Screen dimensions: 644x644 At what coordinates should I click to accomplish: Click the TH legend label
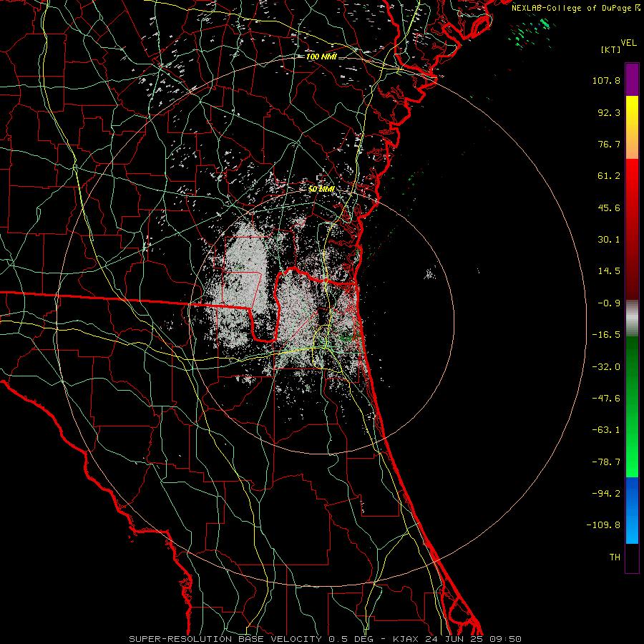615,557
